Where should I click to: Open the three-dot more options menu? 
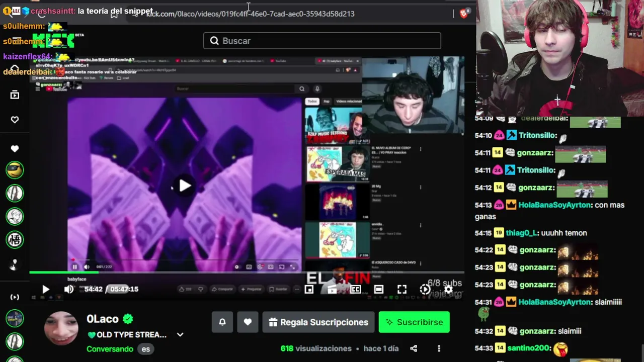click(x=439, y=348)
